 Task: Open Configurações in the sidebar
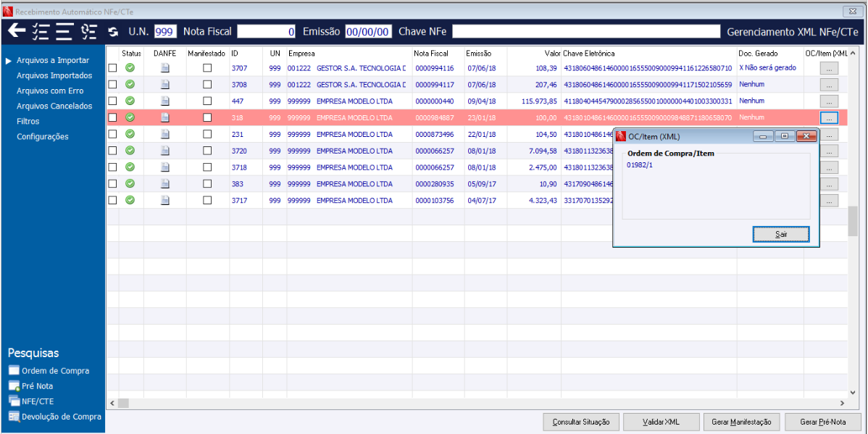pos(43,136)
